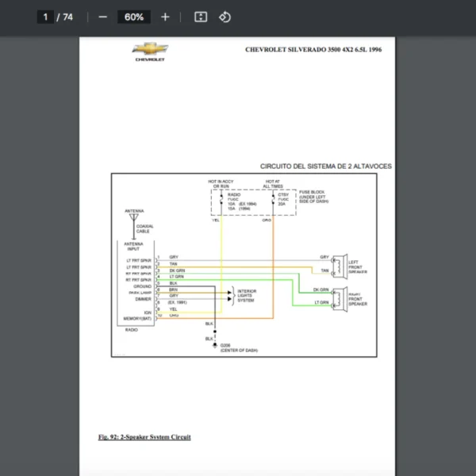Click the zoom in plus button
The height and width of the screenshot is (476, 476).
click(x=165, y=17)
